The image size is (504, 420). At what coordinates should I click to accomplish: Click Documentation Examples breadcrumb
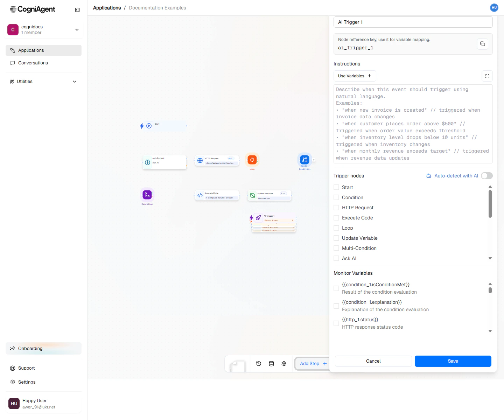click(157, 8)
